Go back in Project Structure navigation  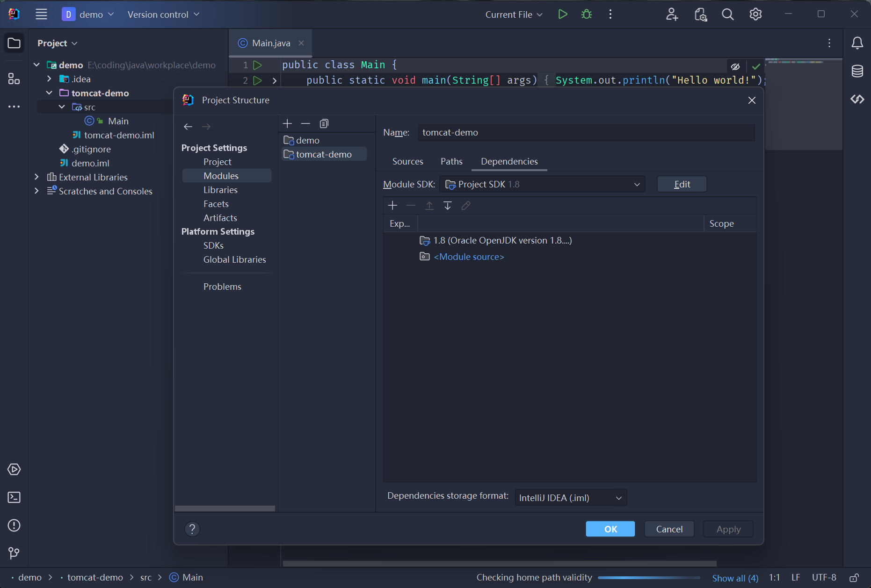click(188, 127)
